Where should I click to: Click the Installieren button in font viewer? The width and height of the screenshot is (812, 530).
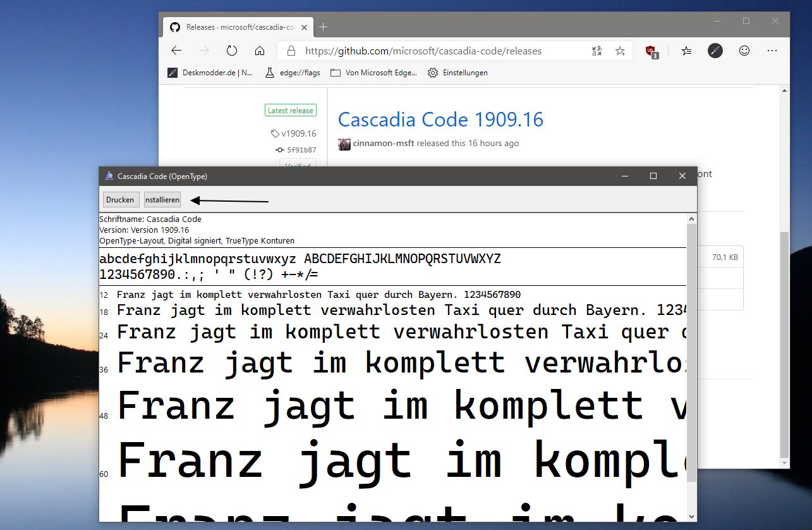tap(162, 200)
